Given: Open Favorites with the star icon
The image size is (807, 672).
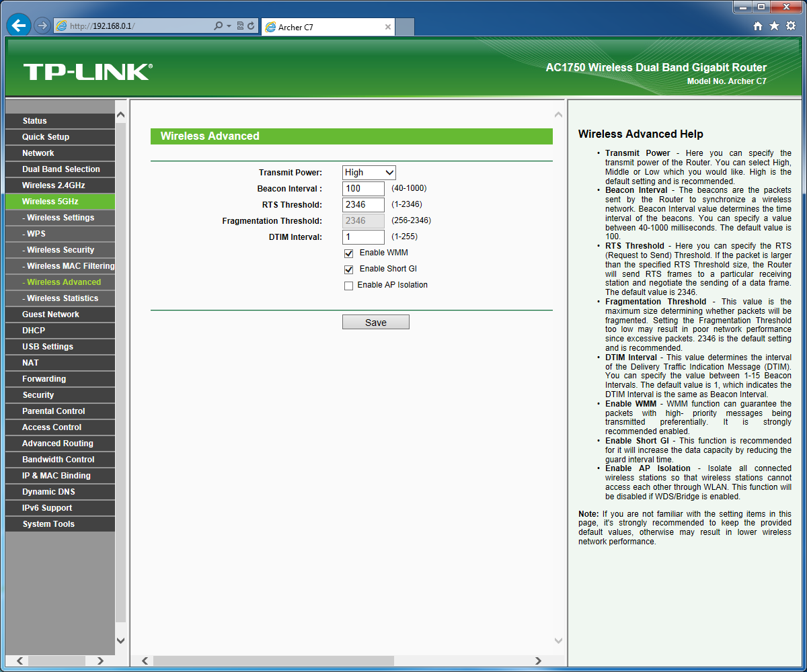Looking at the screenshot, I should [x=774, y=26].
